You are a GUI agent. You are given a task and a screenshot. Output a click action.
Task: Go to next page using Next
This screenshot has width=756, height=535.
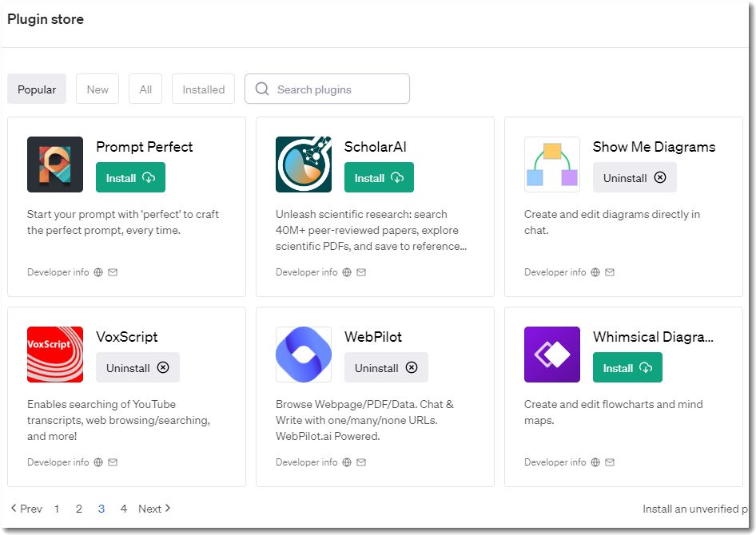click(154, 509)
